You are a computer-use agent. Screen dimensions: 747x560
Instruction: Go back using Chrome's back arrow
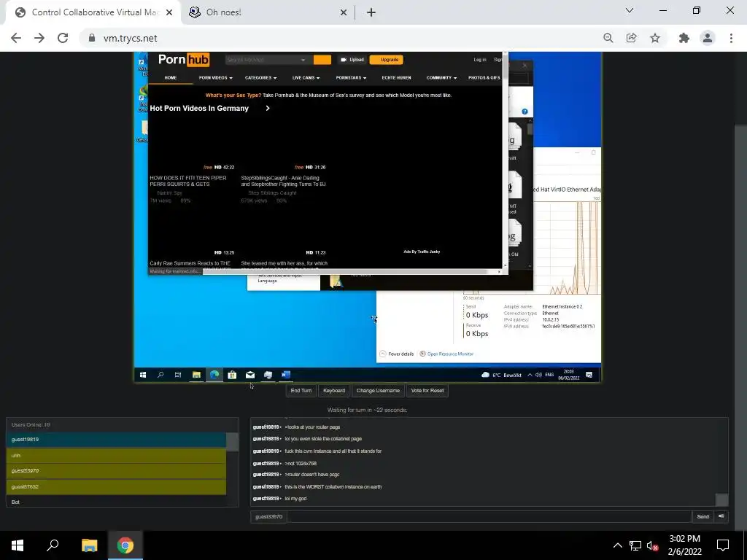(x=16, y=38)
